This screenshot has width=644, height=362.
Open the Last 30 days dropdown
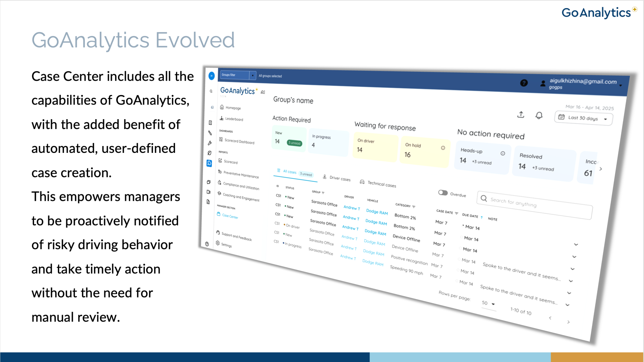pyautogui.click(x=583, y=118)
